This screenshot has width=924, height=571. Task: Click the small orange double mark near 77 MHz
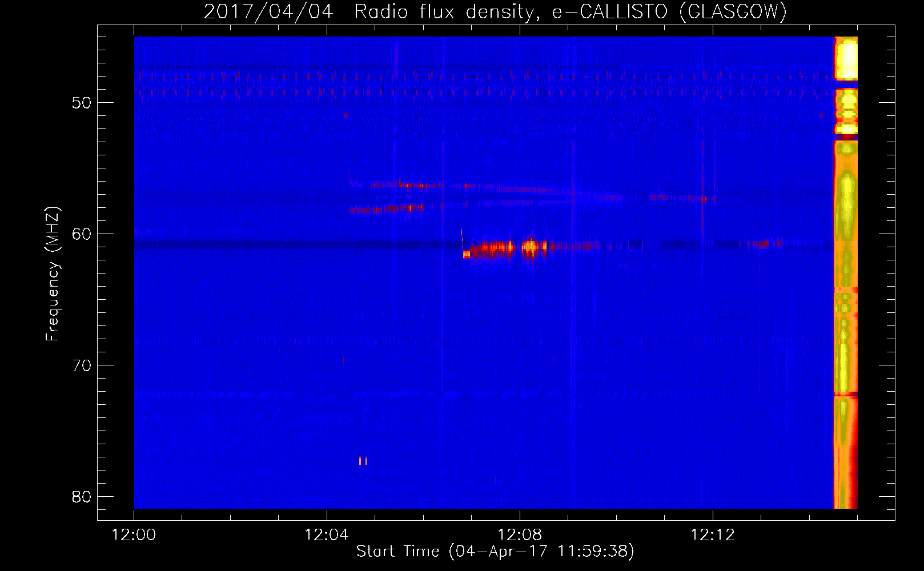point(363,461)
